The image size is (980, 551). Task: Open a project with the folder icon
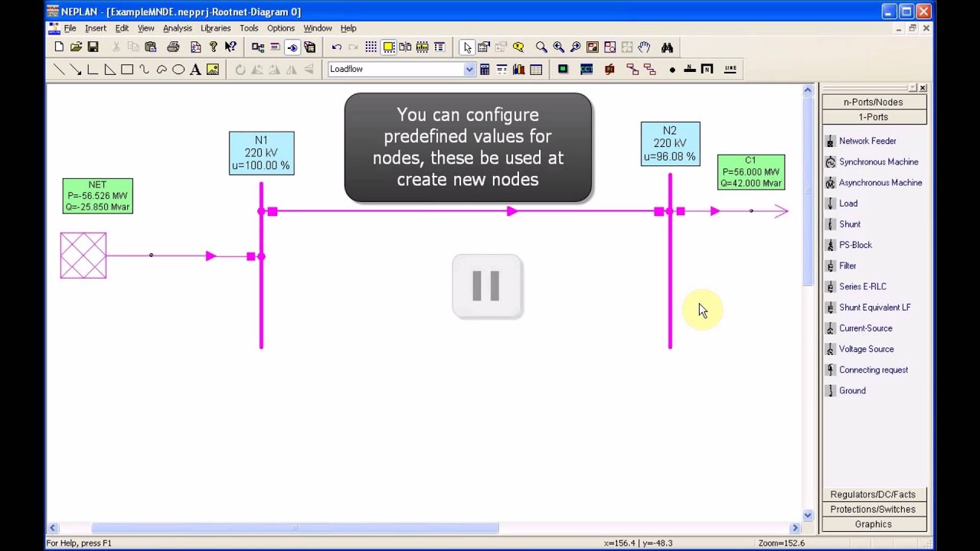76,47
